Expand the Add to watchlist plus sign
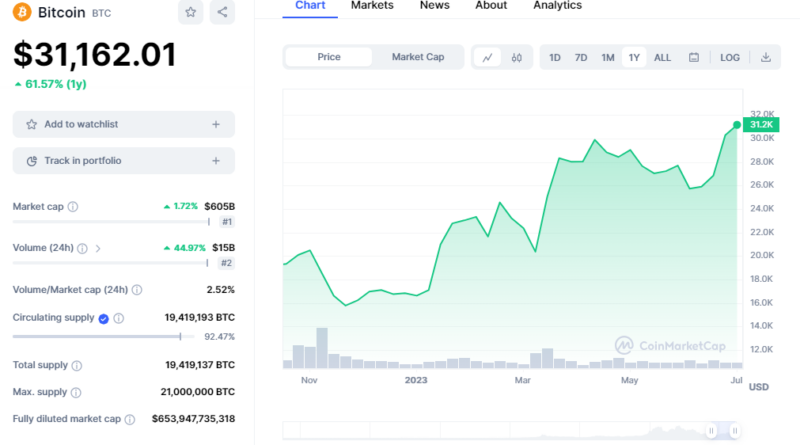 216,124
